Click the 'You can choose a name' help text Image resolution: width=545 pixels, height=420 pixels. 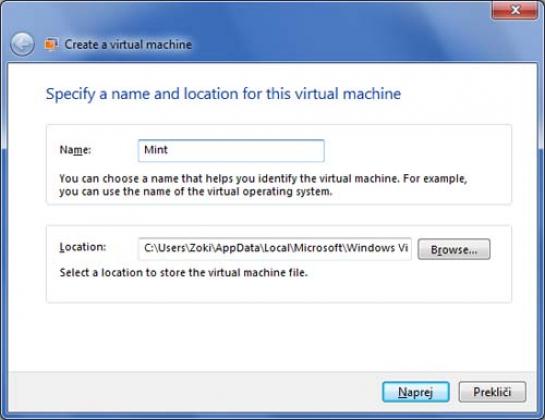coord(263,179)
